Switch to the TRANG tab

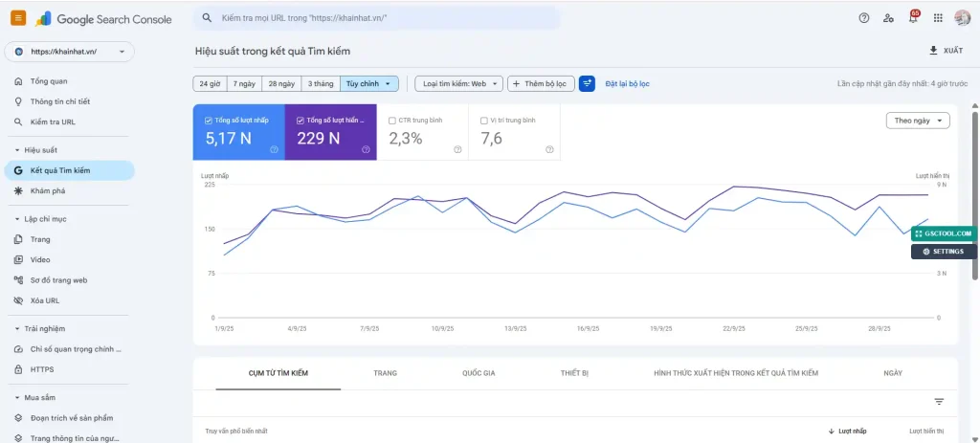tap(385, 373)
